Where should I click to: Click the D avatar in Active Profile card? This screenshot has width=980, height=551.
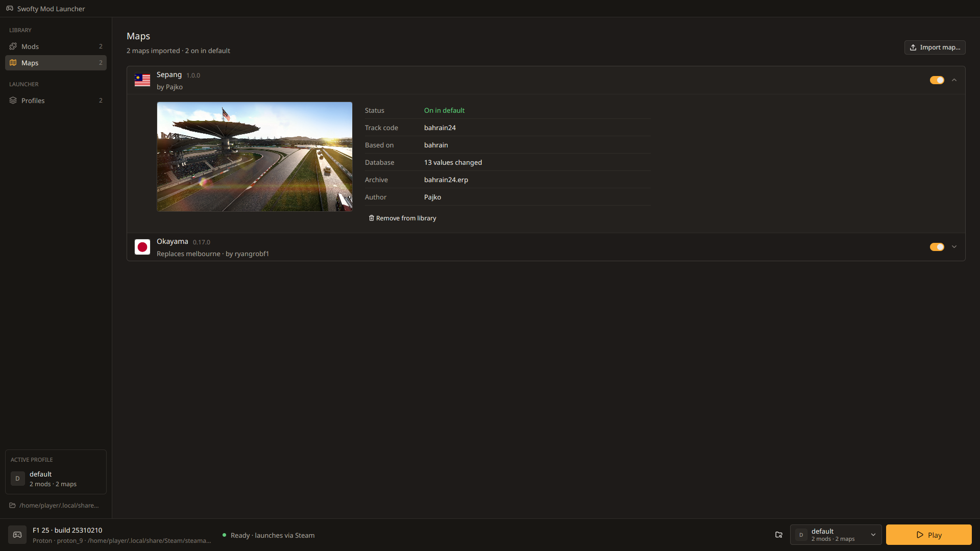18,479
